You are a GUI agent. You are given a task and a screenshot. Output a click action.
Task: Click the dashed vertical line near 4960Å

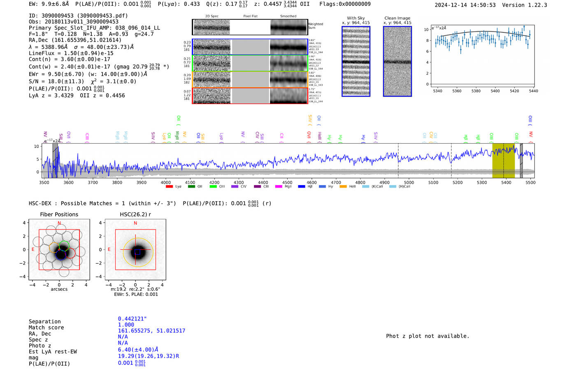pos(398,160)
